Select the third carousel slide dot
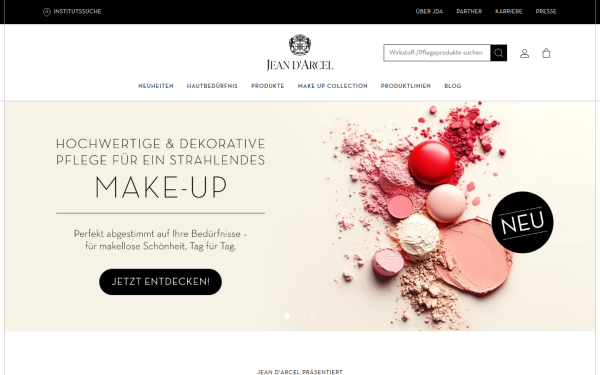Screen dimensions: 600x375 (313, 316)
